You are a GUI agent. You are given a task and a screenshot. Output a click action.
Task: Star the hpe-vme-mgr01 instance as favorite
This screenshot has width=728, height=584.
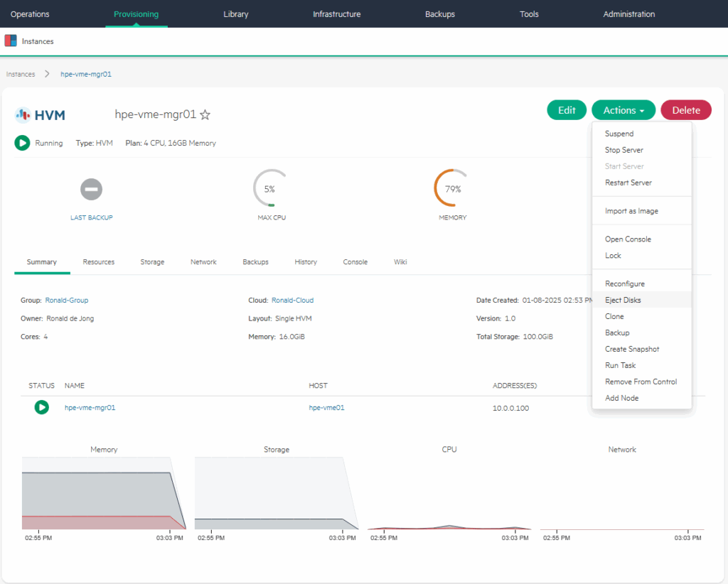click(205, 114)
